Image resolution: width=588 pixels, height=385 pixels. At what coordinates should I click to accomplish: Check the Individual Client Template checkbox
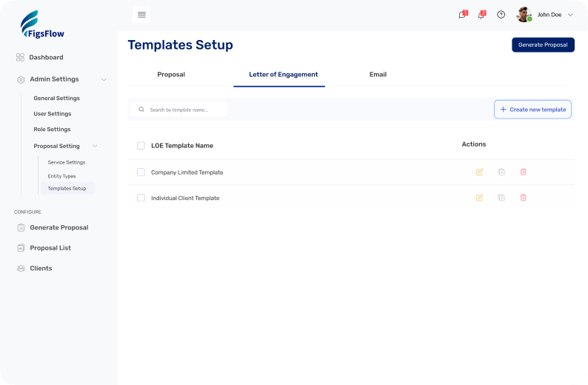pos(141,198)
